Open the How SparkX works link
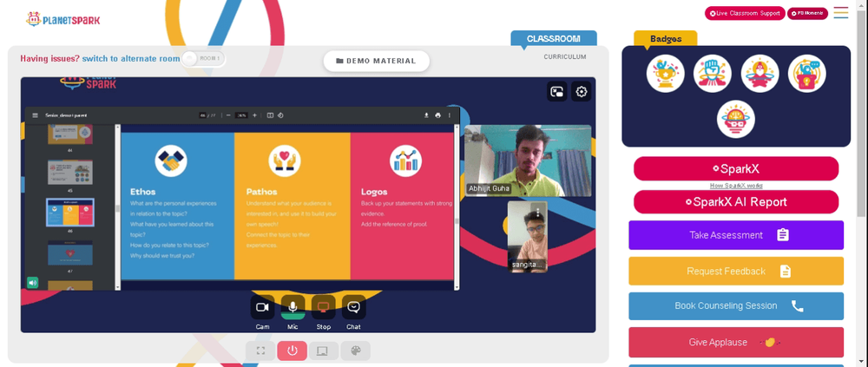The width and height of the screenshot is (868, 367). coord(736,186)
